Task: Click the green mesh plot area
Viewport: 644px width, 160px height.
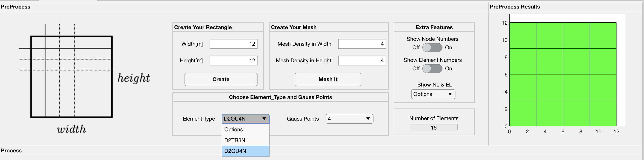Action: [x=563, y=74]
